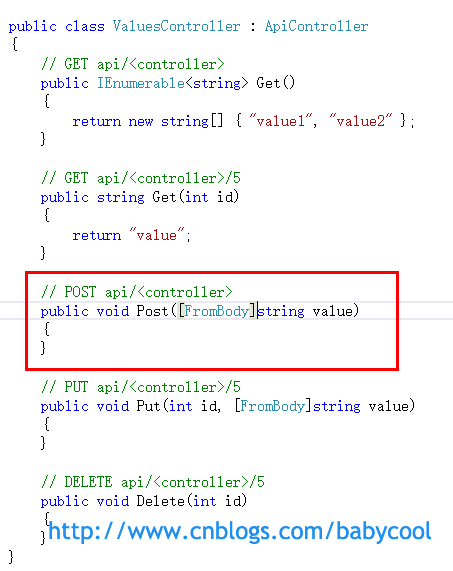Click the parameterless Get() method name
The image size is (453, 571).
coord(268,83)
